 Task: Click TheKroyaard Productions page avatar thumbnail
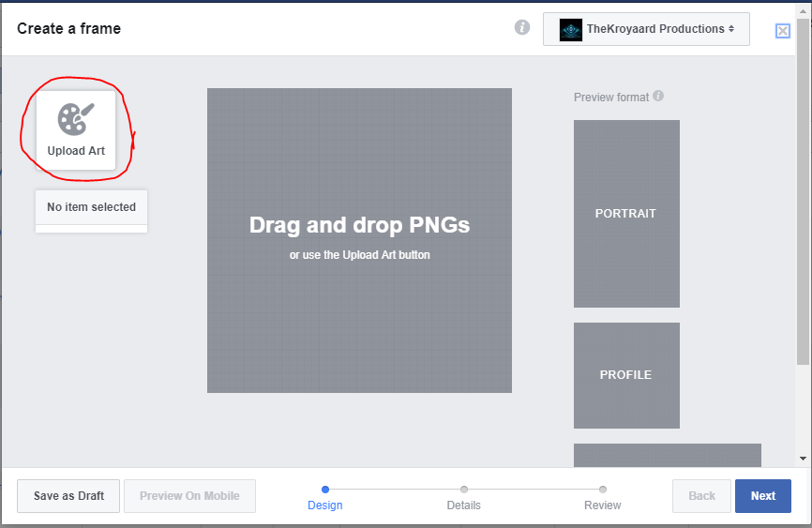tap(571, 29)
